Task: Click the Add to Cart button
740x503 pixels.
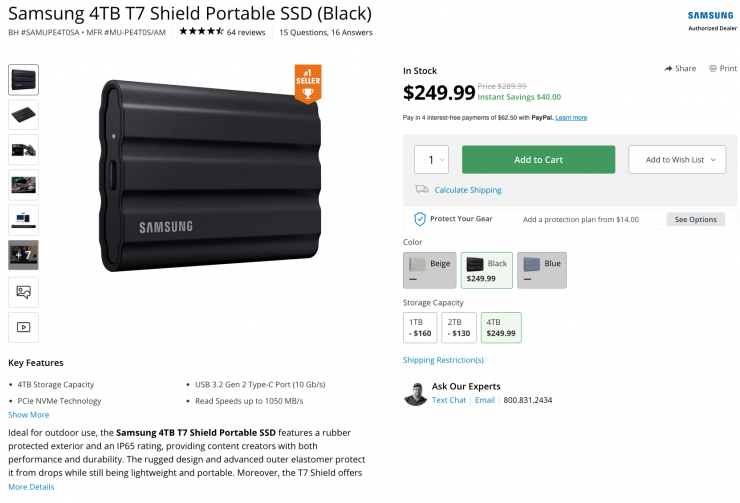Action: point(538,160)
